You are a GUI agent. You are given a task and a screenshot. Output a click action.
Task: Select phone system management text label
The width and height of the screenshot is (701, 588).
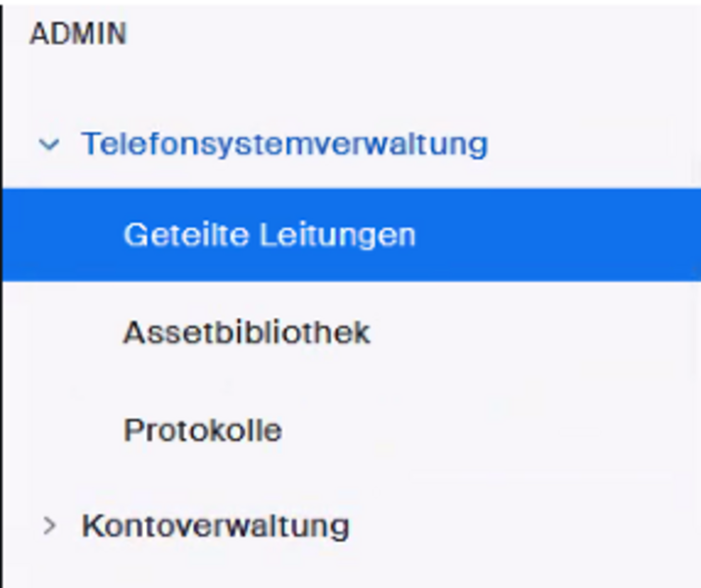284,145
